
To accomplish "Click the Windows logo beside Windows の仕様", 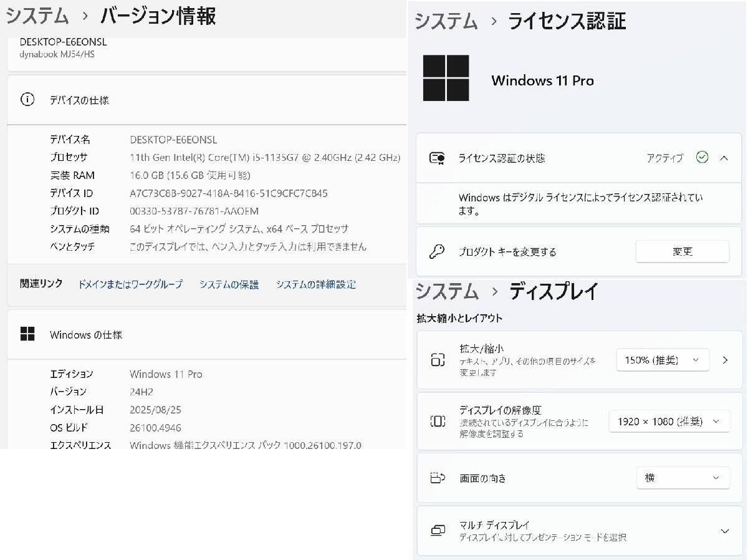I will click(x=27, y=334).
